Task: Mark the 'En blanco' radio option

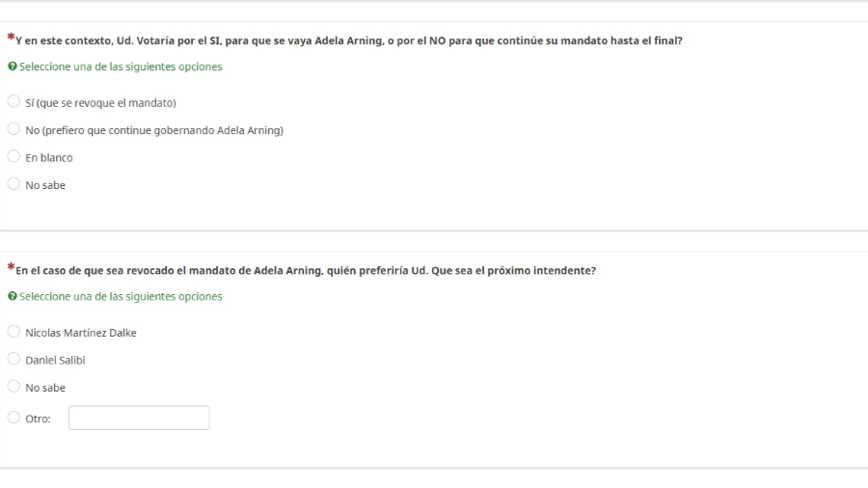Action: point(14,157)
